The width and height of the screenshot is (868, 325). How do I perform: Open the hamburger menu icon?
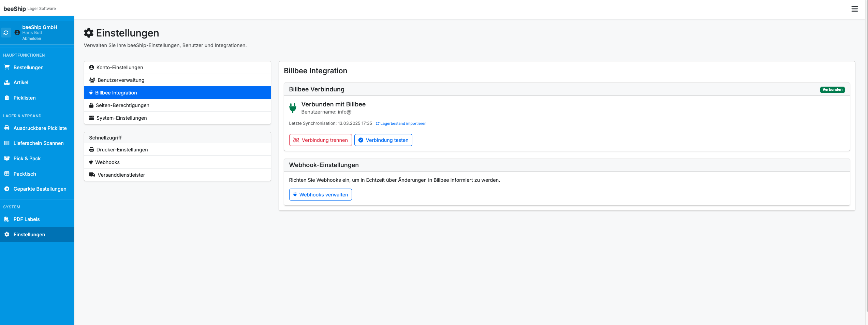(854, 9)
